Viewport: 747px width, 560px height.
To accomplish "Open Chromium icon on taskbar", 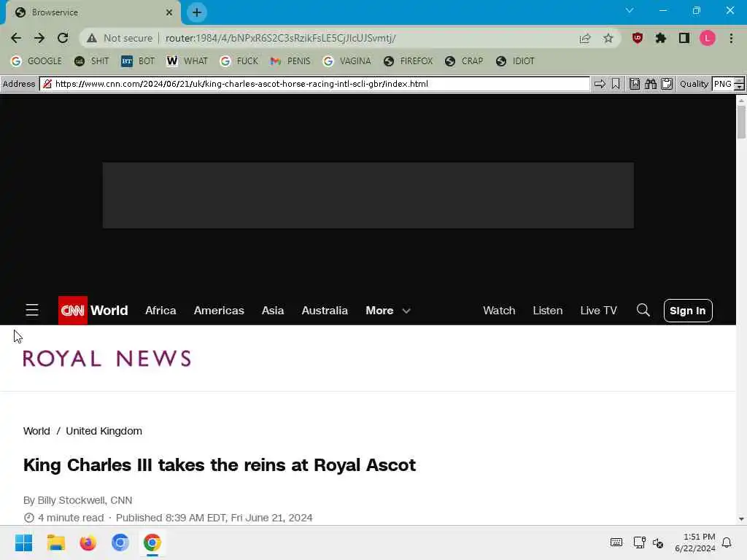I will tap(120, 542).
